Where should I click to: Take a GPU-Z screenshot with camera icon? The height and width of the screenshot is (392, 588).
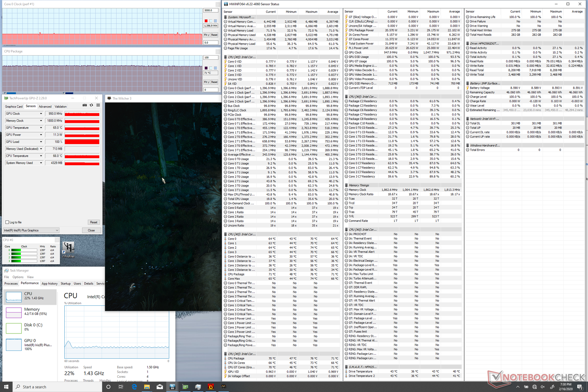coord(85,105)
